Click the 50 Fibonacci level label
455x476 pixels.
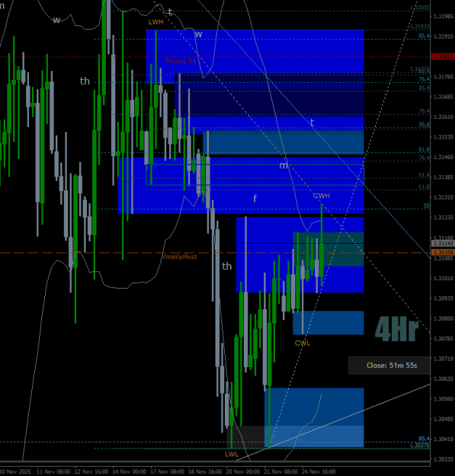click(x=427, y=206)
